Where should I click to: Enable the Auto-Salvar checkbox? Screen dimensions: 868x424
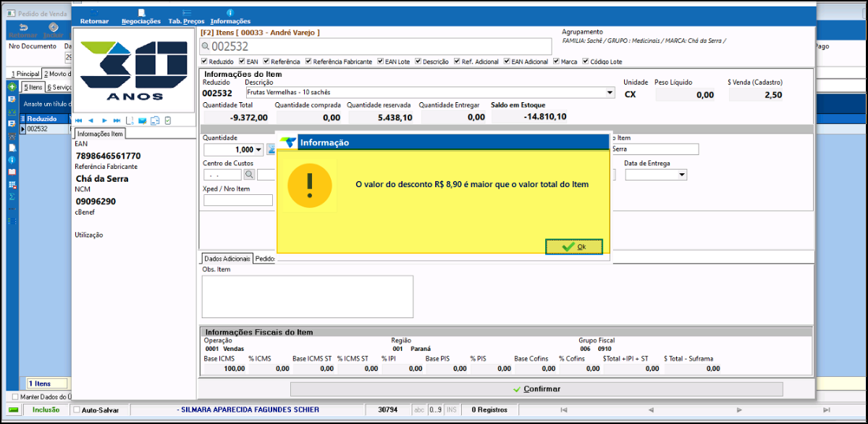pos(77,410)
